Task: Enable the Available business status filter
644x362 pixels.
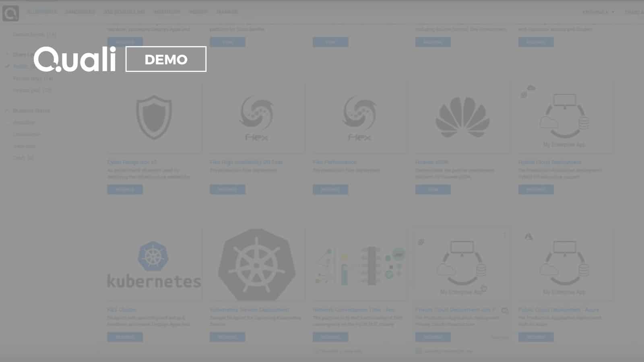Action: point(8,122)
